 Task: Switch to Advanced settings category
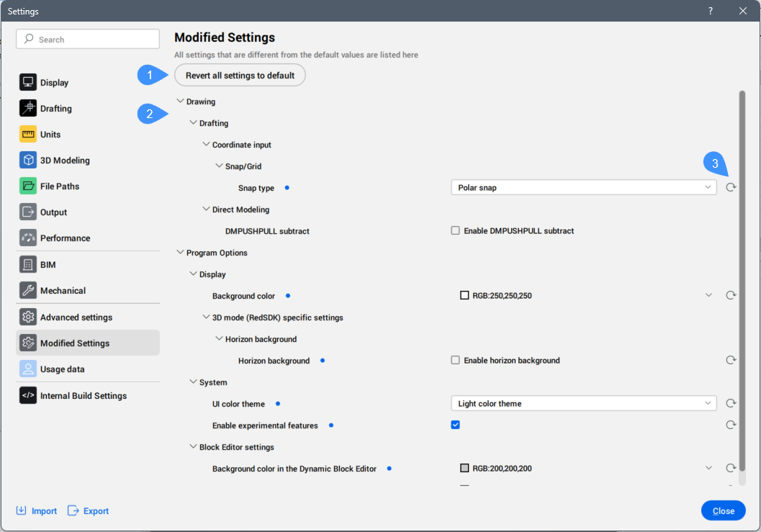point(76,317)
